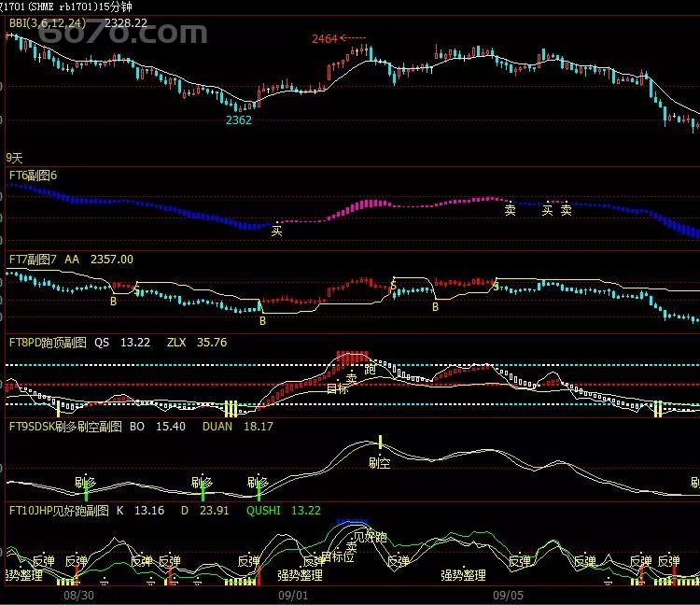Click the 09/05 date on time axis
700x605 pixels.
click(x=508, y=595)
